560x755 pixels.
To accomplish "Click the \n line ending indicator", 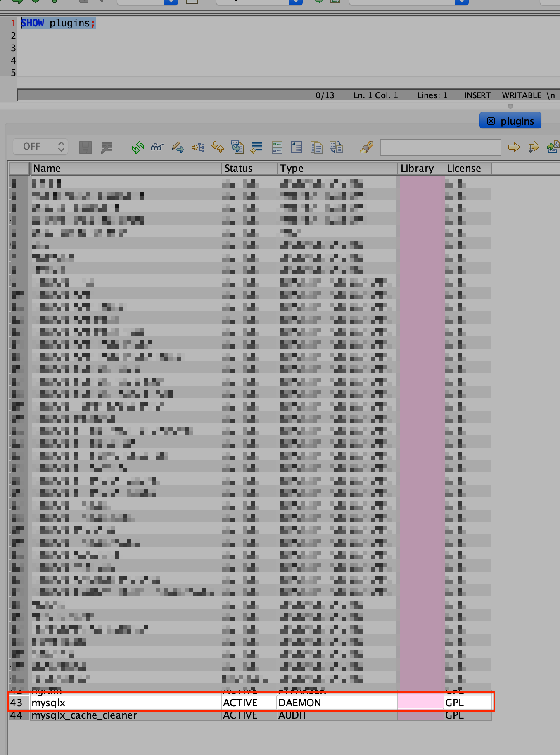I will tap(551, 95).
